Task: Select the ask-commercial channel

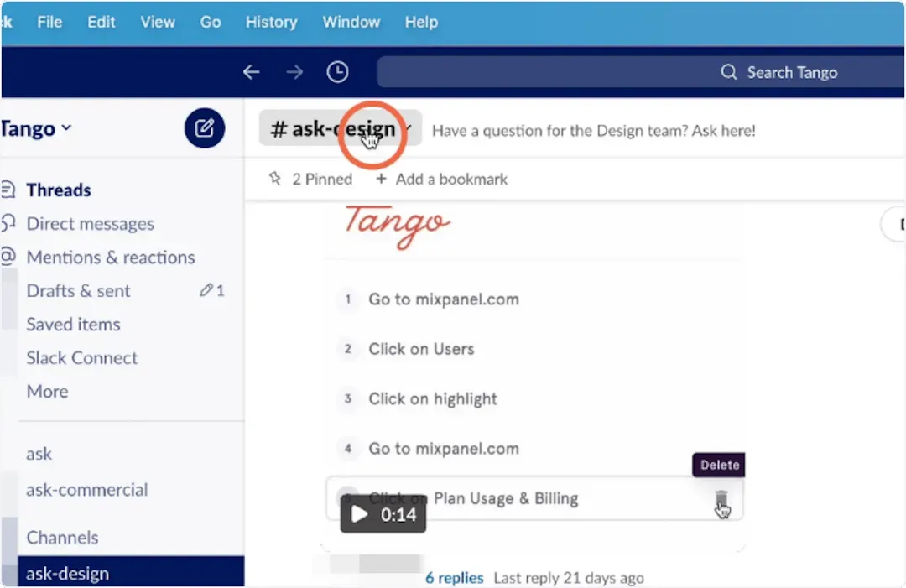Action: click(87, 490)
